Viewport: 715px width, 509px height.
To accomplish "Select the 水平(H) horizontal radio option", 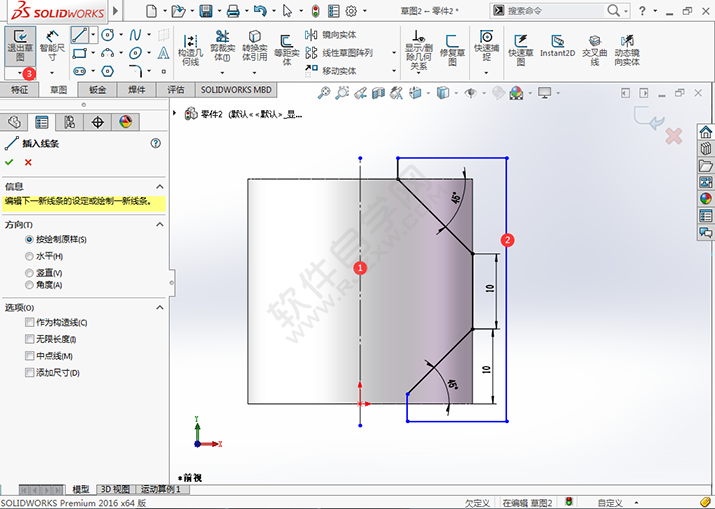I will (29, 256).
